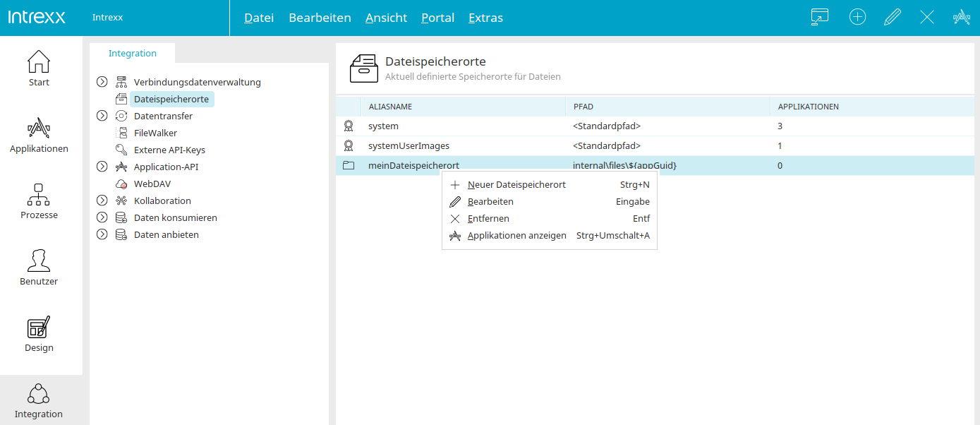Open the Start module in sidebar
Image resolution: width=980 pixels, height=425 pixels.
click(x=39, y=68)
